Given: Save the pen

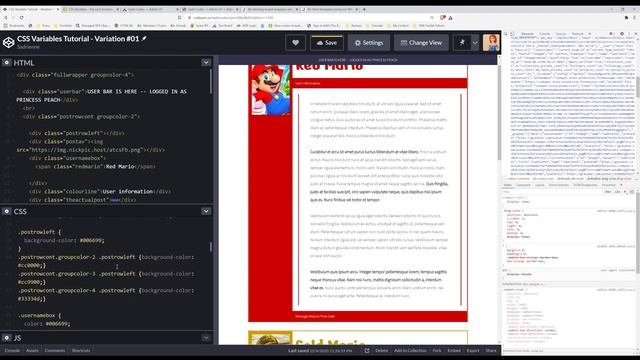Looking at the screenshot, I should pos(327,42).
